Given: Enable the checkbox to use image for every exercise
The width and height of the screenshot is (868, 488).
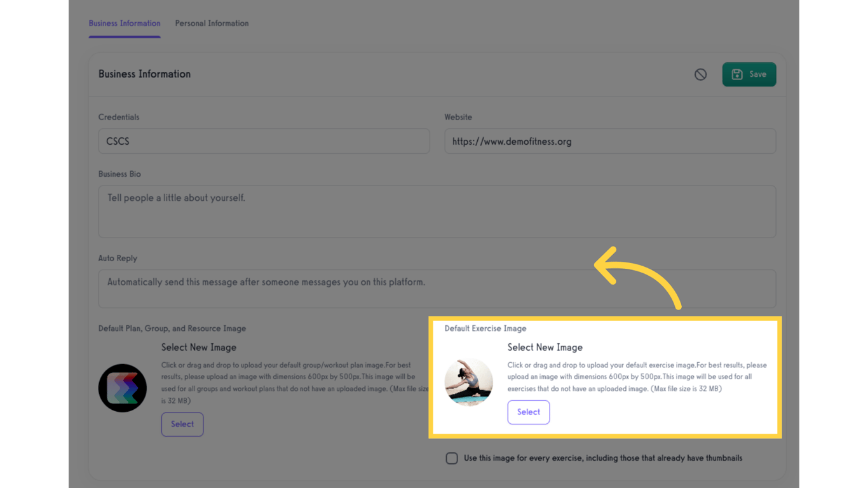Looking at the screenshot, I should pyautogui.click(x=451, y=457).
